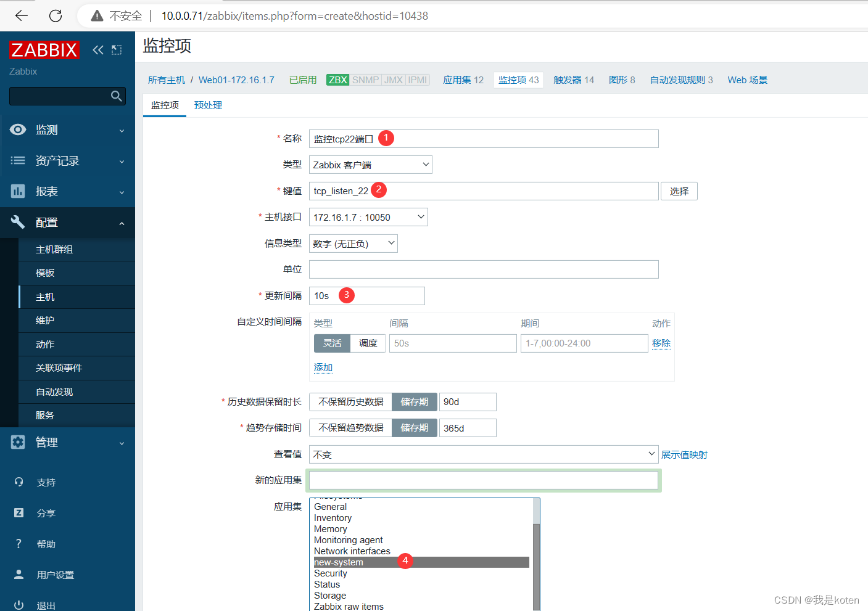Screen dimensions: 868x611
Task: Open the 类型 dropdown Zabbix 客户端
Action: [371, 165]
